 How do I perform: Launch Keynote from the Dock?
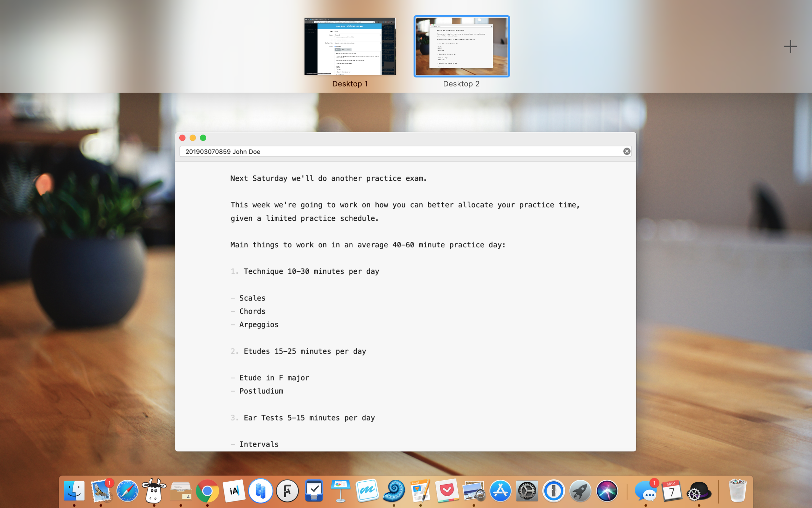pyautogui.click(x=340, y=491)
